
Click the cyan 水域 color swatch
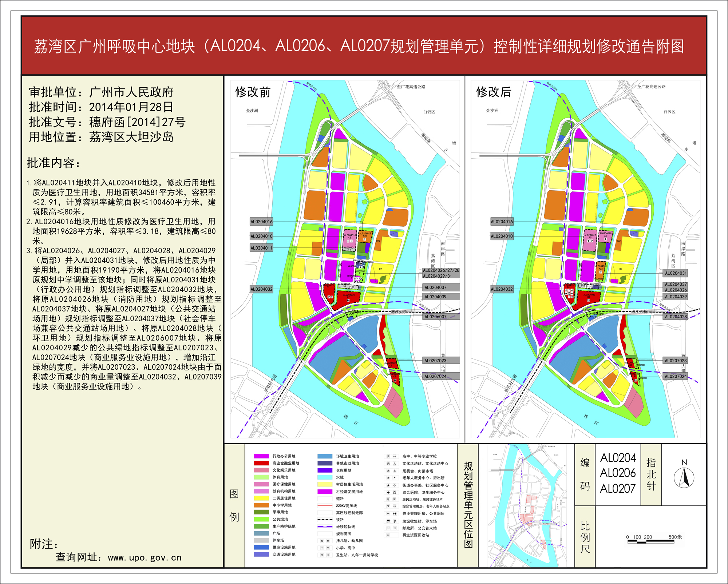coord(325,477)
